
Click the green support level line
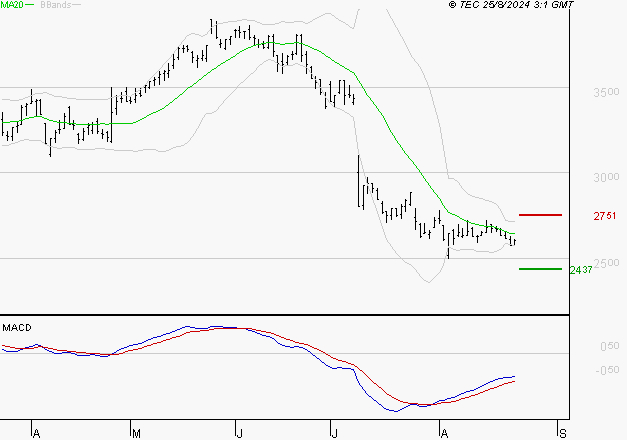pos(540,269)
